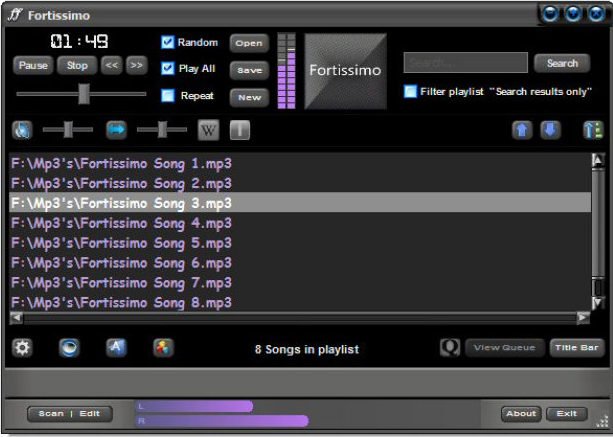Click the round blue disc icon
Image resolution: width=613 pixels, height=437 pixels.
pos(69,348)
